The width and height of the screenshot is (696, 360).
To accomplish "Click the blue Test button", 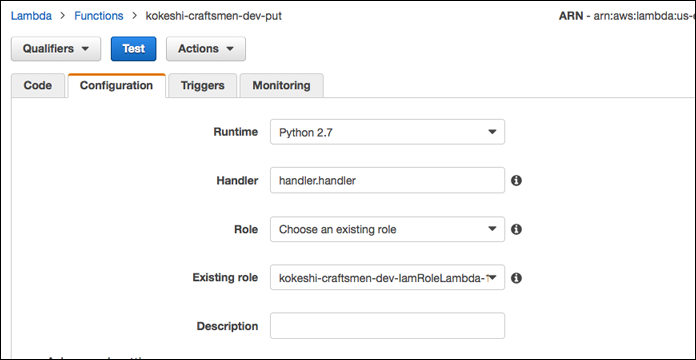I will [x=134, y=48].
